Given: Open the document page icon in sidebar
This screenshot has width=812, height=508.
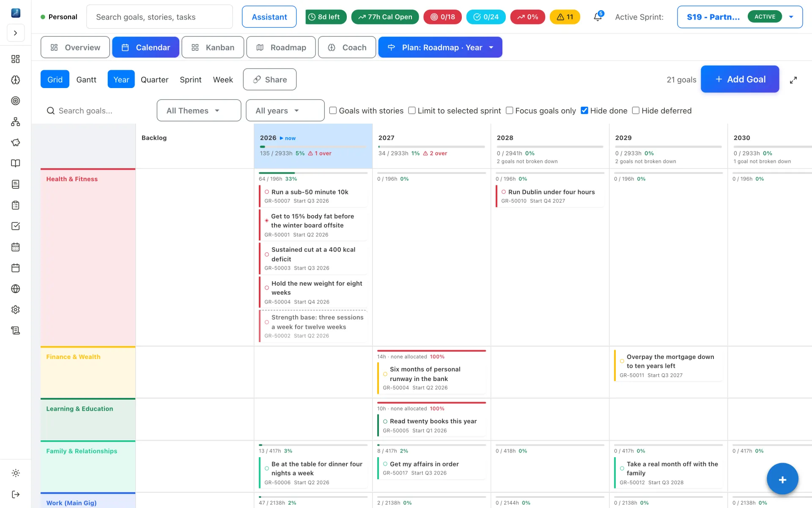Looking at the screenshot, I should [16, 184].
